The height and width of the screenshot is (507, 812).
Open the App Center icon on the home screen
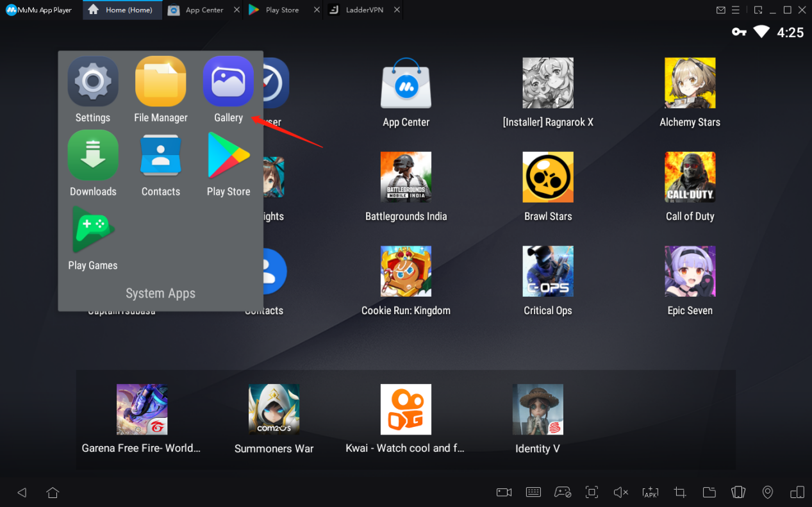[406, 83]
